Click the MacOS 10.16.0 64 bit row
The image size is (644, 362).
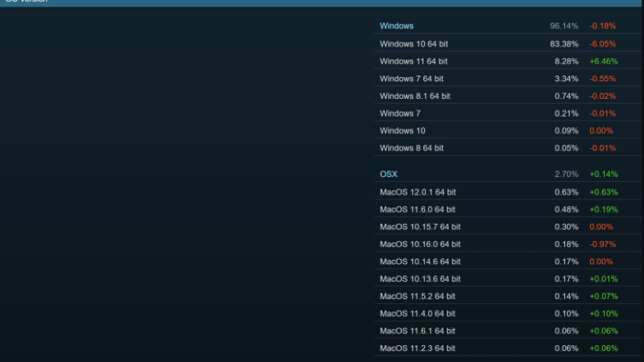pyautogui.click(x=508, y=245)
